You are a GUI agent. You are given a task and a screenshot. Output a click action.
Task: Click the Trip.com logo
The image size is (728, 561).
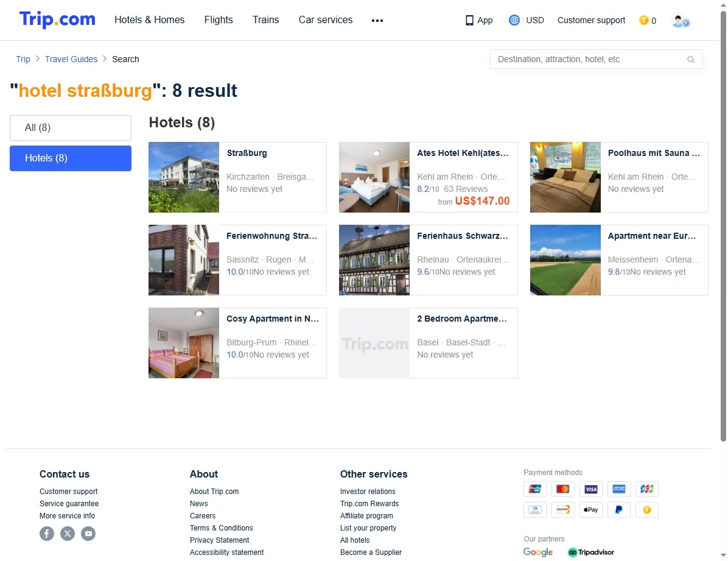point(57,19)
